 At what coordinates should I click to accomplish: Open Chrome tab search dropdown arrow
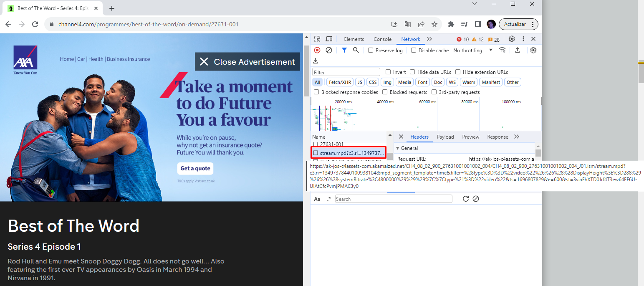[x=475, y=4]
